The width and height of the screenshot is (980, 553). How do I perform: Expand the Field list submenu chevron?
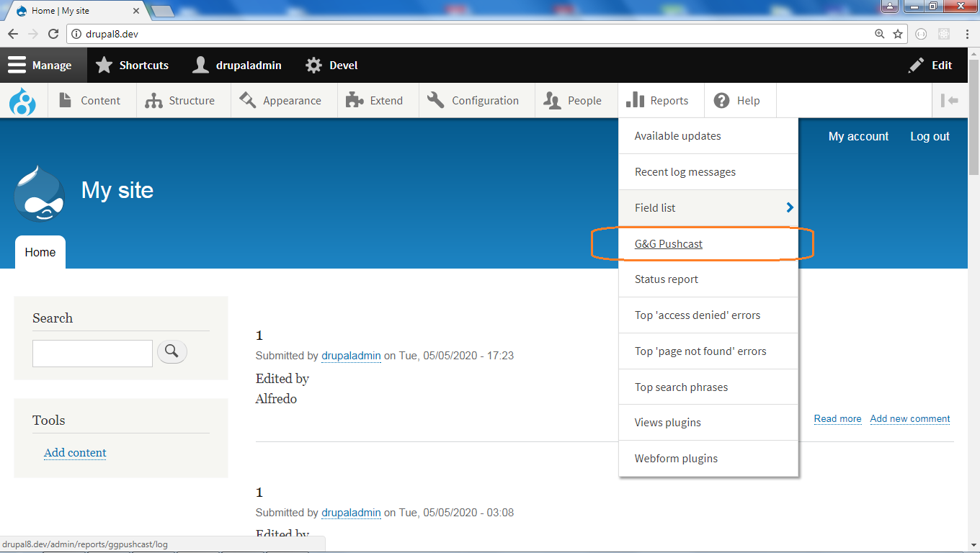click(789, 207)
